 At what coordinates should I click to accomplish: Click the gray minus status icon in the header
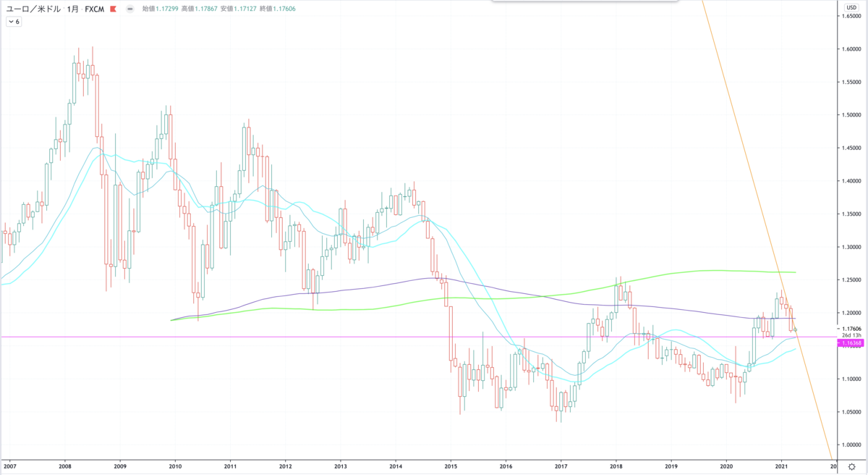click(x=129, y=9)
